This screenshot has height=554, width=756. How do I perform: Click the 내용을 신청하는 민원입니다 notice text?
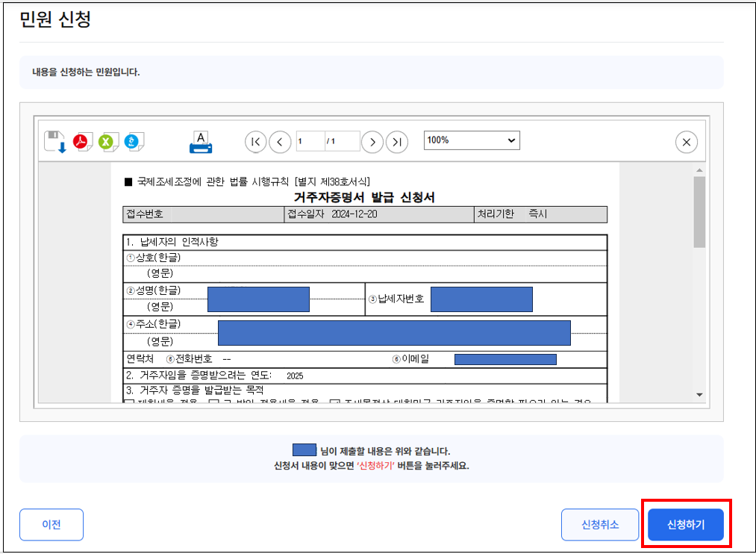tap(86, 72)
